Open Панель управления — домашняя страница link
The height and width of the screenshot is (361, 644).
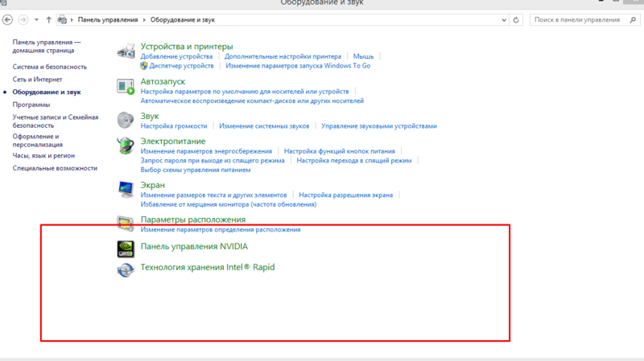(47, 46)
